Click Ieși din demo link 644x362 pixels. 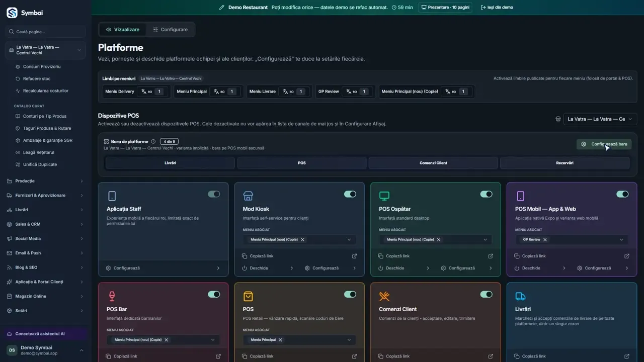click(x=497, y=8)
